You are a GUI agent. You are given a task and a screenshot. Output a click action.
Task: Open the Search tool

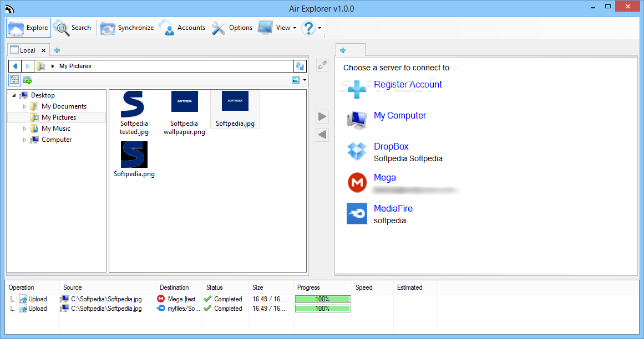[x=72, y=28]
